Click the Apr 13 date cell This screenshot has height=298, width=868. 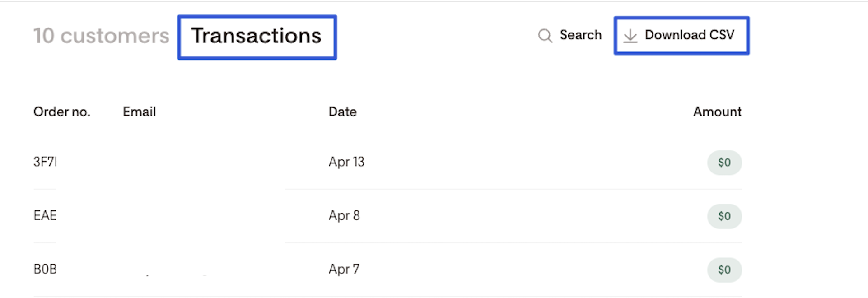346,162
